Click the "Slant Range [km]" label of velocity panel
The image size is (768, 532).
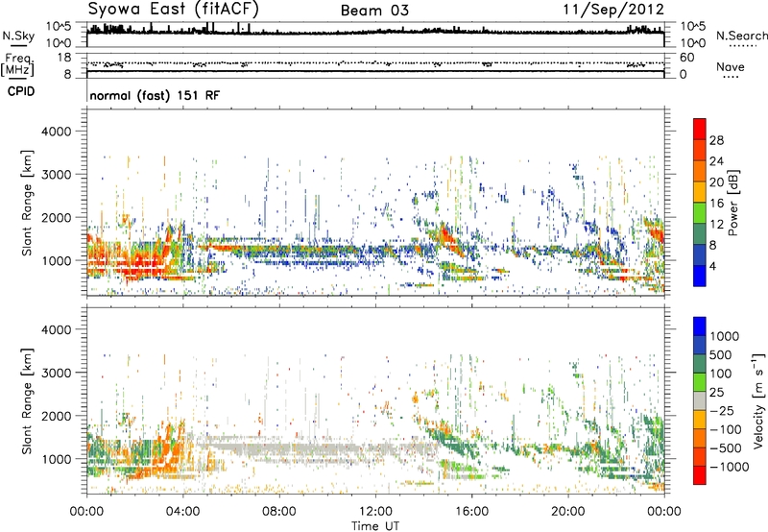tap(27, 400)
